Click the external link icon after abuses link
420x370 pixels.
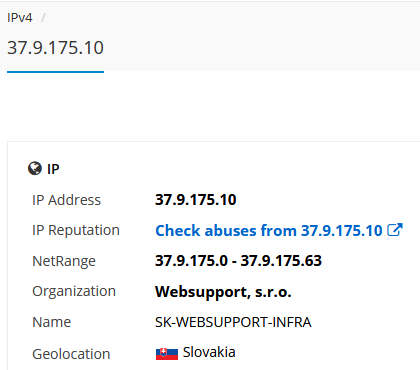tap(395, 230)
